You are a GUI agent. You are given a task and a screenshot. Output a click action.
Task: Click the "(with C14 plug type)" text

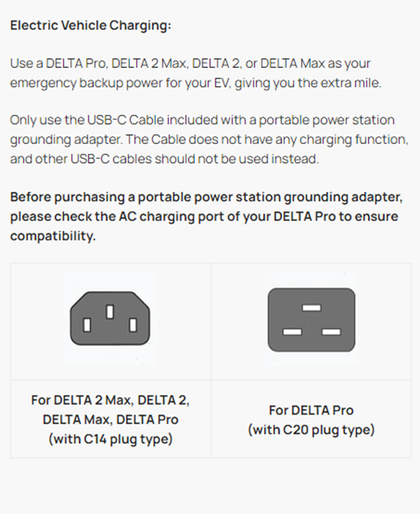pyautogui.click(x=110, y=439)
